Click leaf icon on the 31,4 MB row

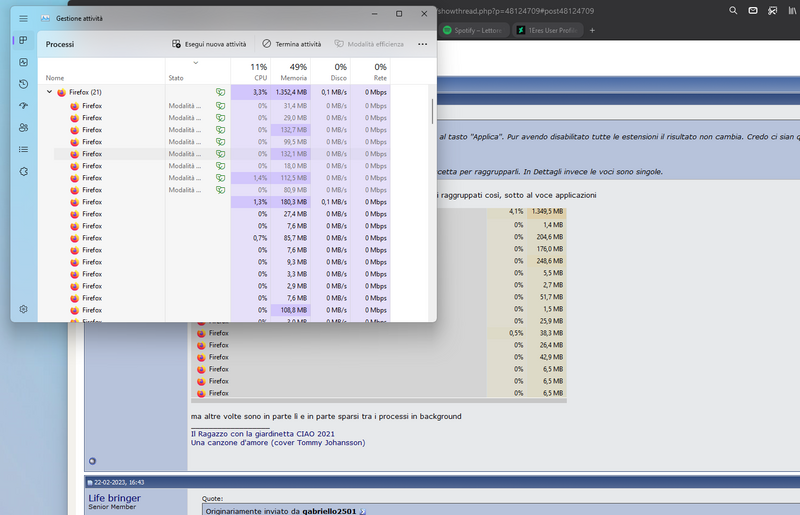pos(220,106)
